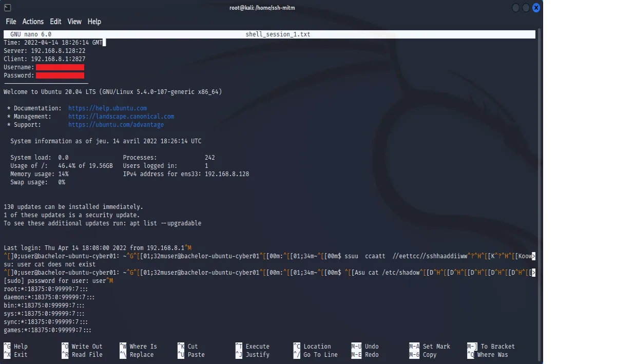Open the Edit menu
Image resolution: width=635 pixels, height=364 pixels.
pos(55,22)
